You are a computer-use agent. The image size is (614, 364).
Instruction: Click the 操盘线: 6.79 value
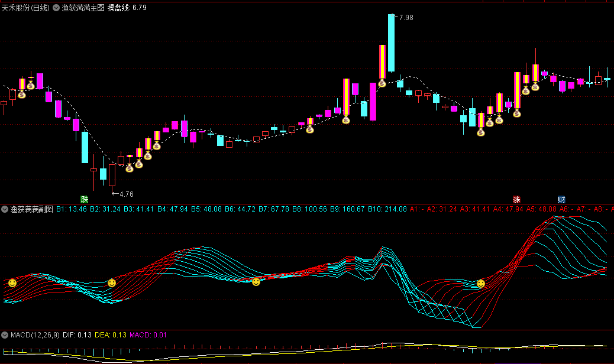click(x=127, y=8)
